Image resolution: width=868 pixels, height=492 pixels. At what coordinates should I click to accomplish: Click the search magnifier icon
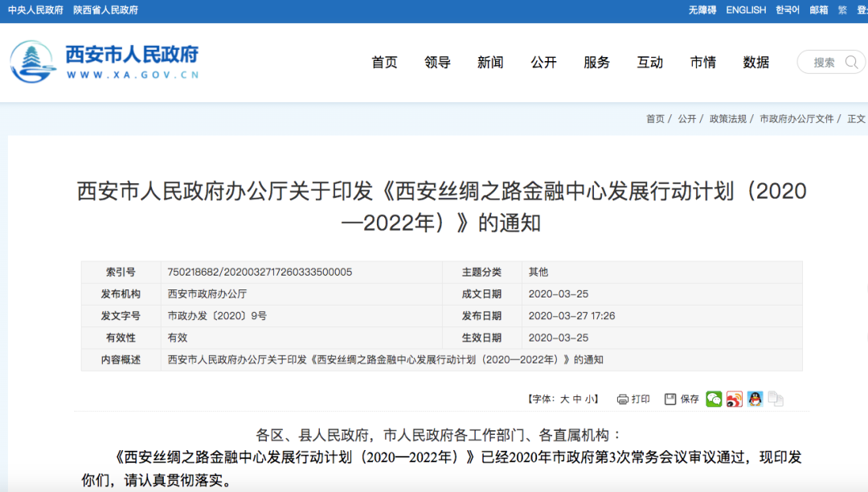point(851,62)
